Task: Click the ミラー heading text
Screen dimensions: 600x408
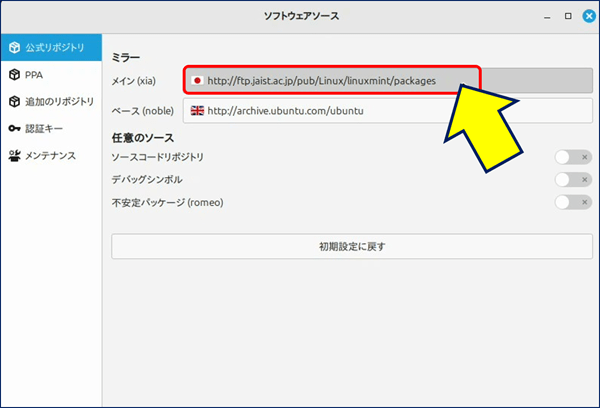Action: [126, 57]
